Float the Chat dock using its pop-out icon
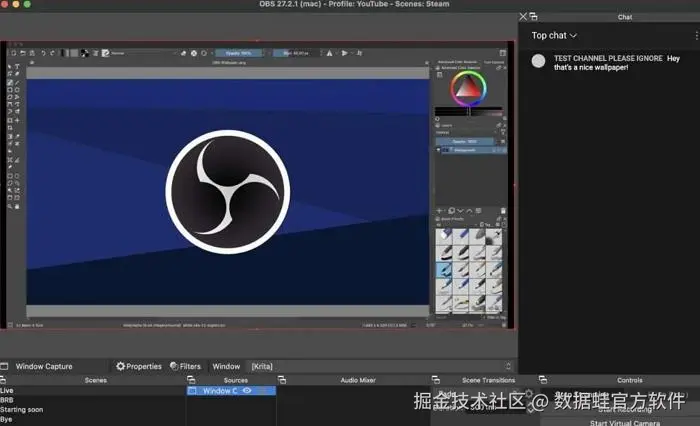Viewport: 700px width, 426px height. click(533, 17)
